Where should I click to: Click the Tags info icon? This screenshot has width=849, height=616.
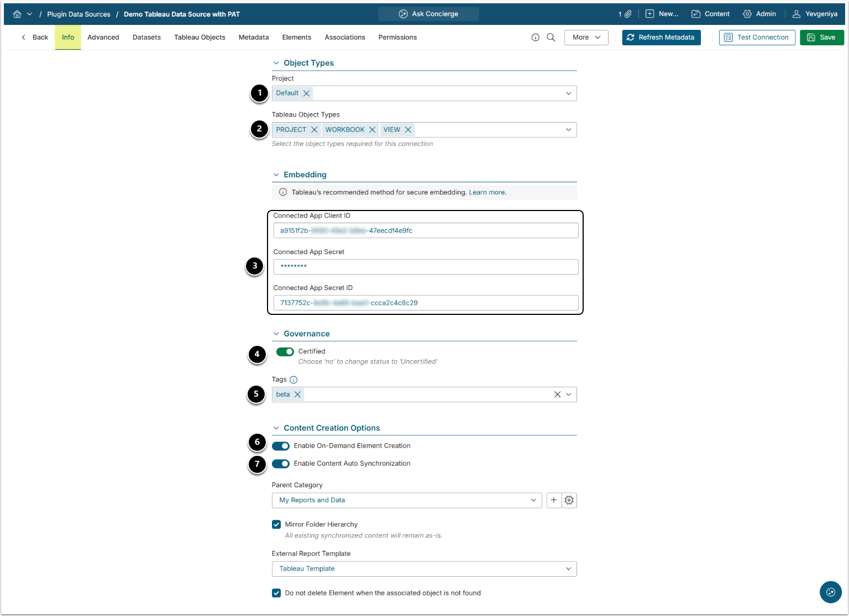click(x=294, y=380)
